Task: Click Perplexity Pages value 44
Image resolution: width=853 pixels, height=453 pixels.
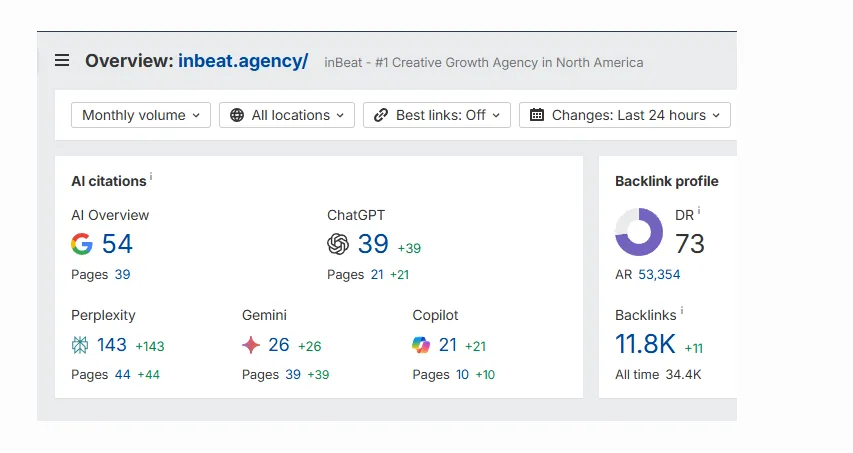Action: [123, 375]
